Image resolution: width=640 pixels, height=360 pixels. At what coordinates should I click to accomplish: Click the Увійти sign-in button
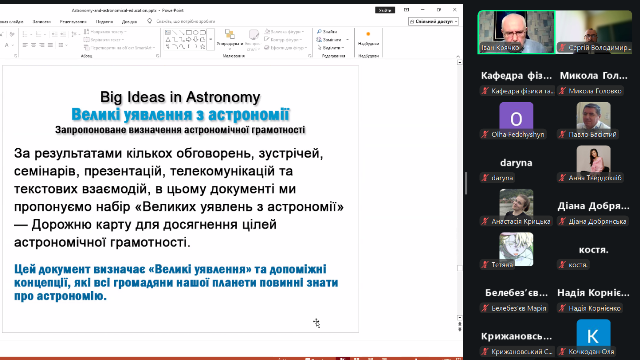385,10
